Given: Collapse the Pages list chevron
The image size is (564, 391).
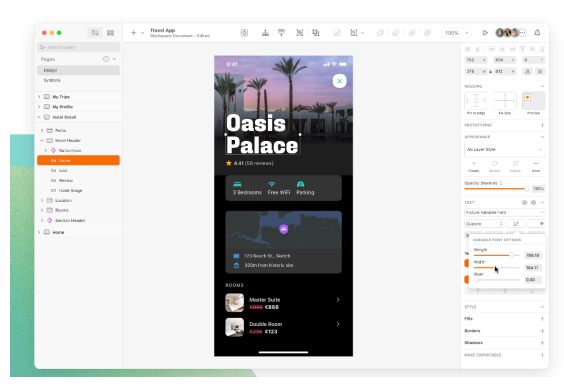Looking at the screenshot, I should (x=114, y=59).
